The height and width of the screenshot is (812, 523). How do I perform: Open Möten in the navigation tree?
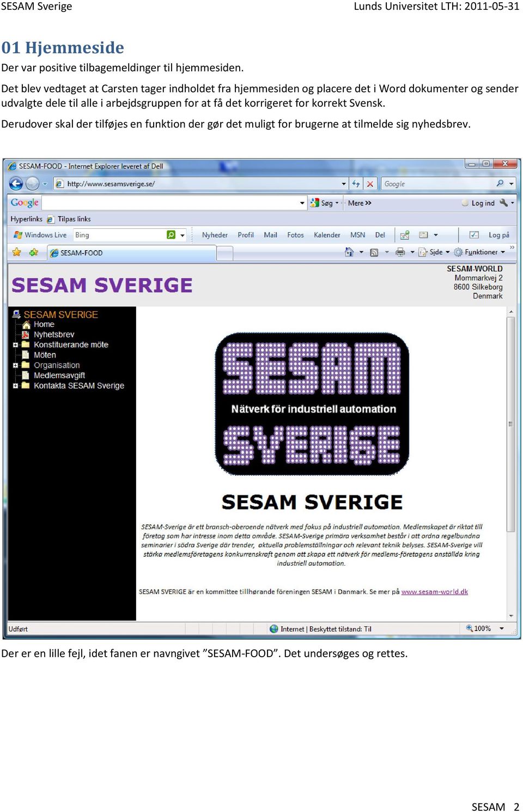point(45,355)
